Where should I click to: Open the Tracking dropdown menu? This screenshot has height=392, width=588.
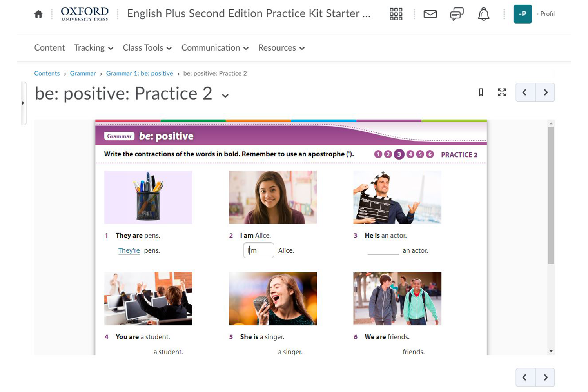click(x=93, y=48)
